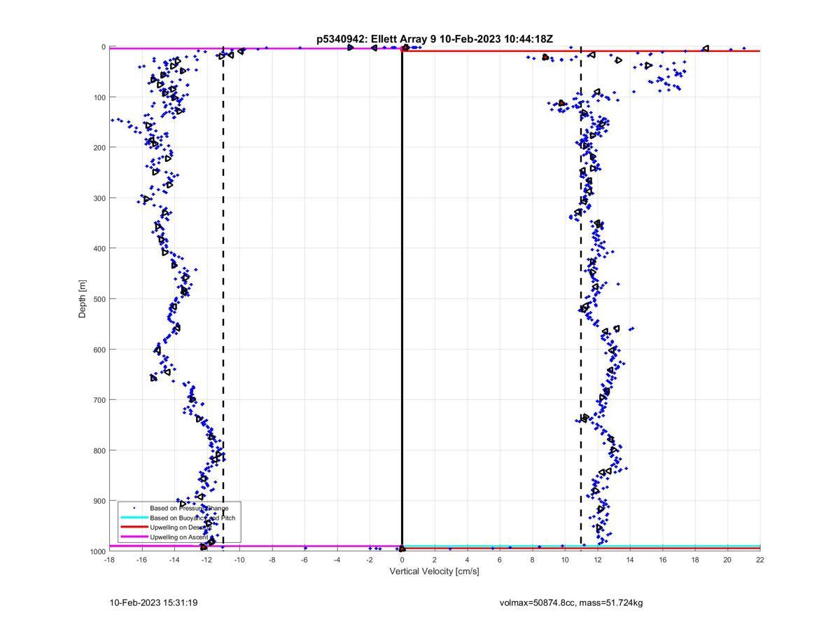Click y-axis tick label '100'

click(99, 97)
